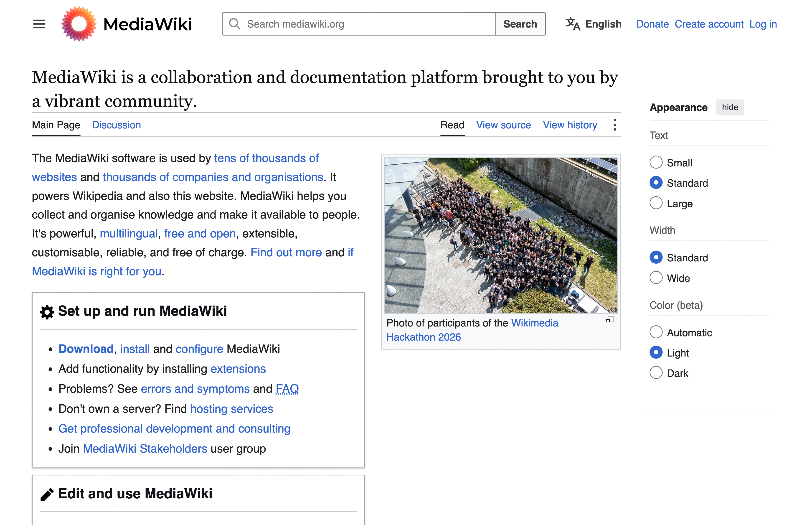Open 'errors and symptoms' link
812x525 pixels.
coord(195,389)
